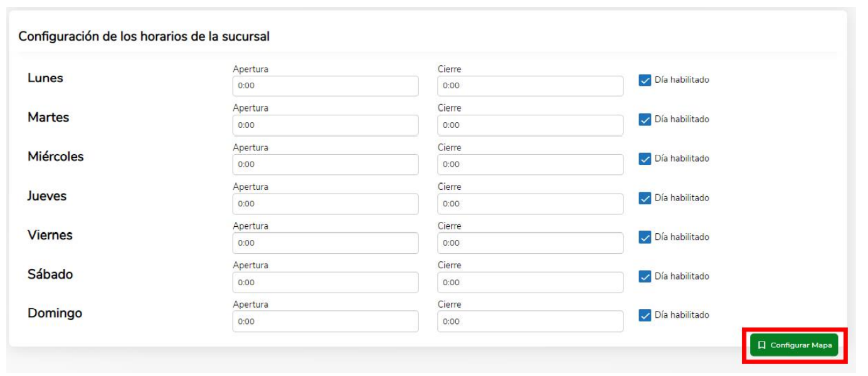Select Miércoles Cierre time input
This screenshot has height=376, width=868.
(531, 164)
